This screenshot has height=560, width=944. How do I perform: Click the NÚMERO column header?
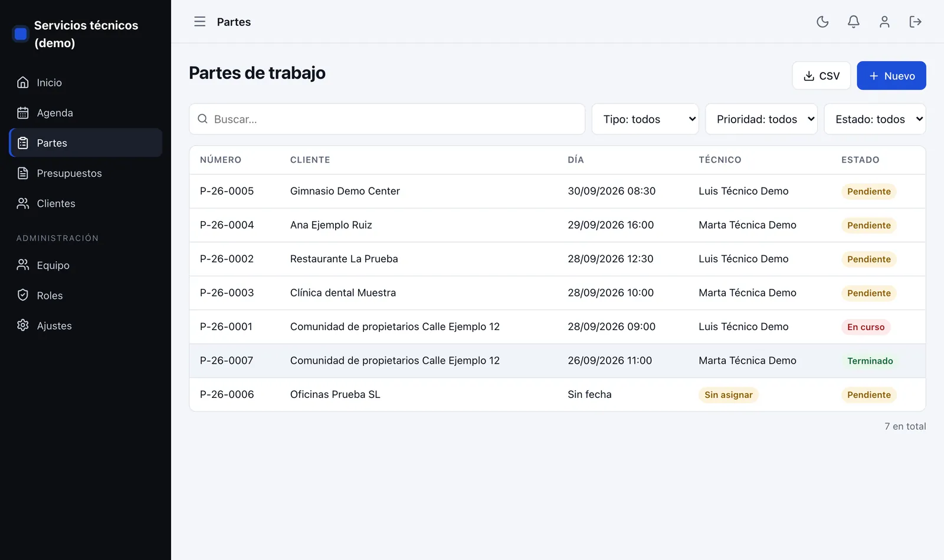[221, 160]
